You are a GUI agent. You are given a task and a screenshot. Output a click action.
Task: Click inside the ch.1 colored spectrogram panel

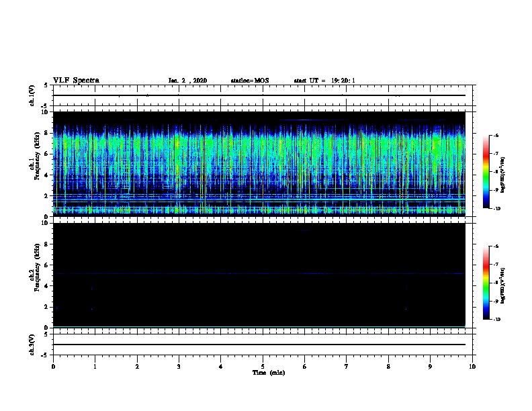pyautogui.click(x=259, y=164)
